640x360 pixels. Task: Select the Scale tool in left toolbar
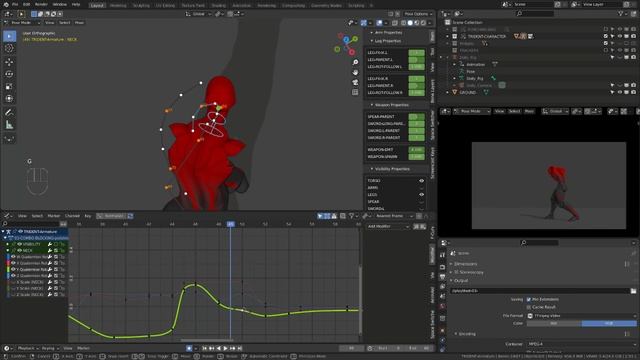point(9,87)
